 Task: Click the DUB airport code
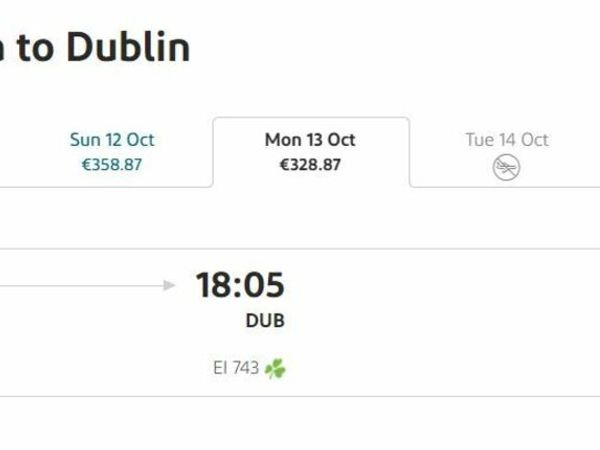click(265, 321)
